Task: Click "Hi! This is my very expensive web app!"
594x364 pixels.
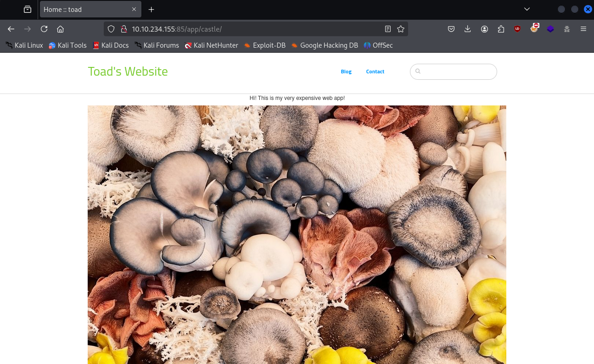Action: click(x=297, y=98)
